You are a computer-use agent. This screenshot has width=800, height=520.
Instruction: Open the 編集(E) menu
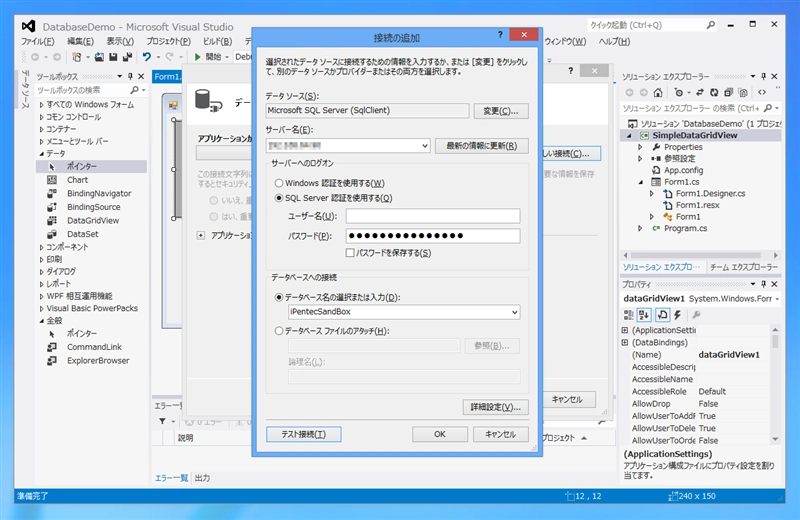(x=81, y=41)
